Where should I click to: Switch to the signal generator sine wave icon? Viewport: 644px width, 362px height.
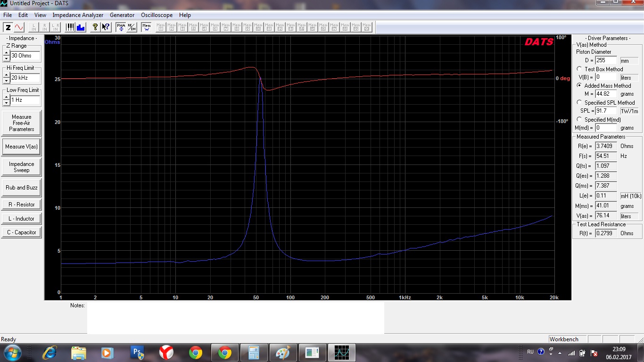click(x=18, y=27)
